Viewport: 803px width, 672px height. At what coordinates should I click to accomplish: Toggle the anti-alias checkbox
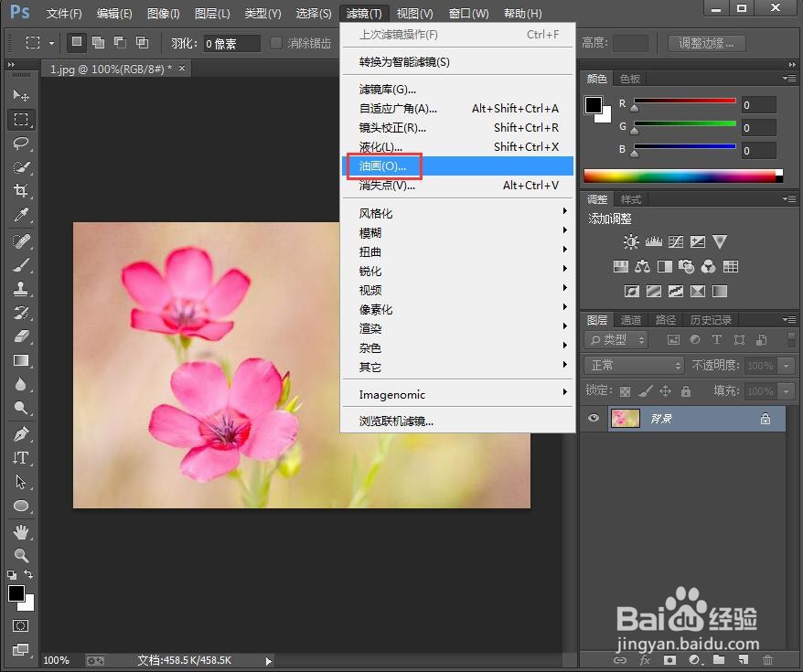[276, 43]
